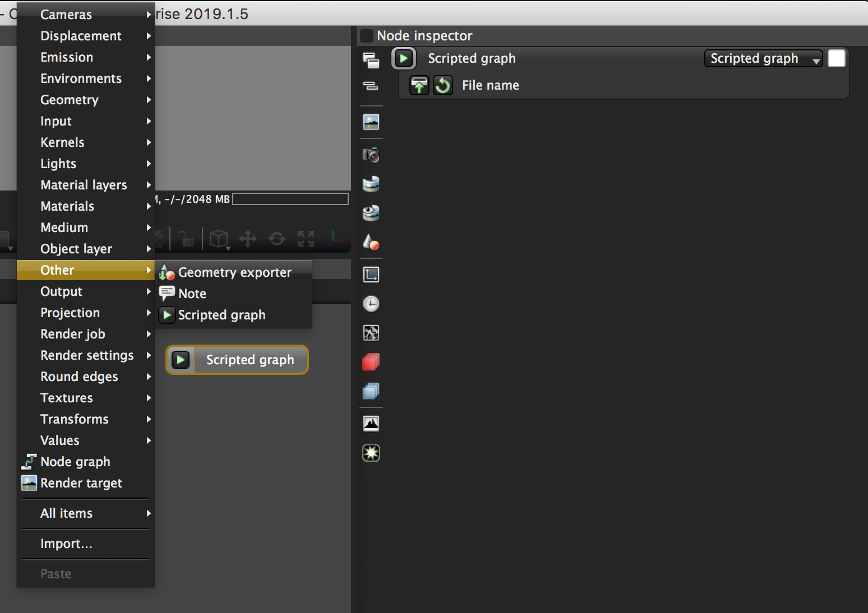
Task: Click the clock icon in inspector sidebar
Action: click(371, 304)
